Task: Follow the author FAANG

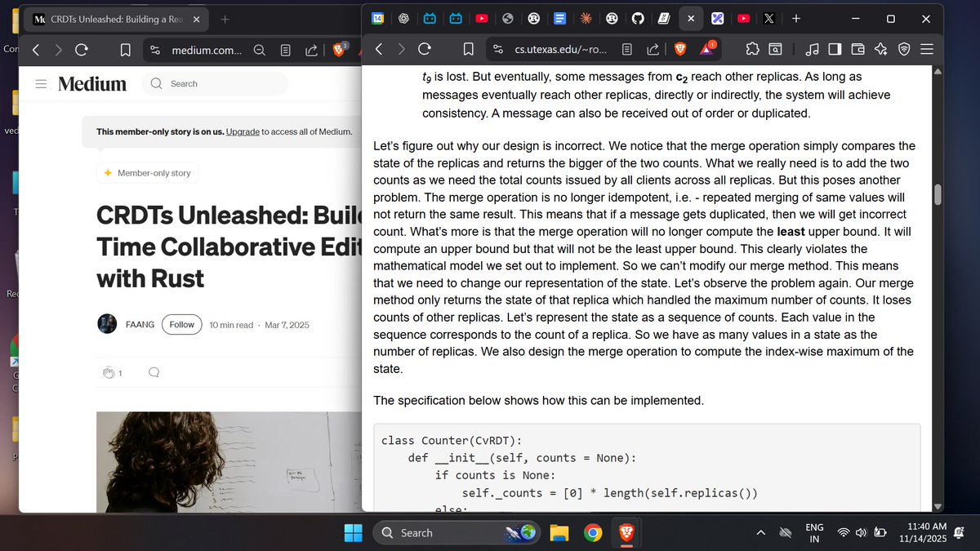Action: pyautogui.click(x=181, y=324)
